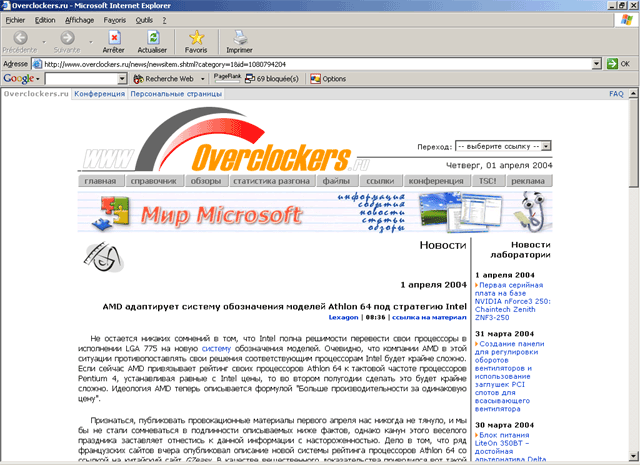This screenshot has width=640, height=465.
Task: Follow the систему link in the article
Action: point(216,349)
